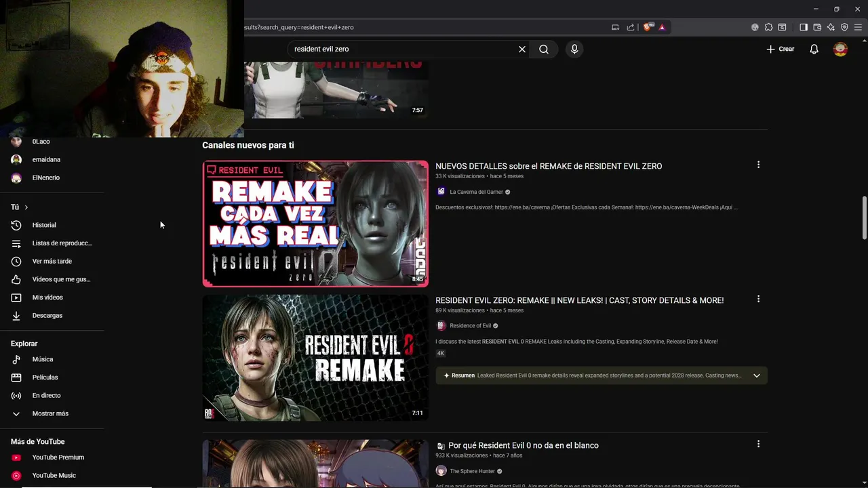Click the 4K badge on NEW LEAKS video
This screenshot has width=868, height=488.
[x=441, y=354]
